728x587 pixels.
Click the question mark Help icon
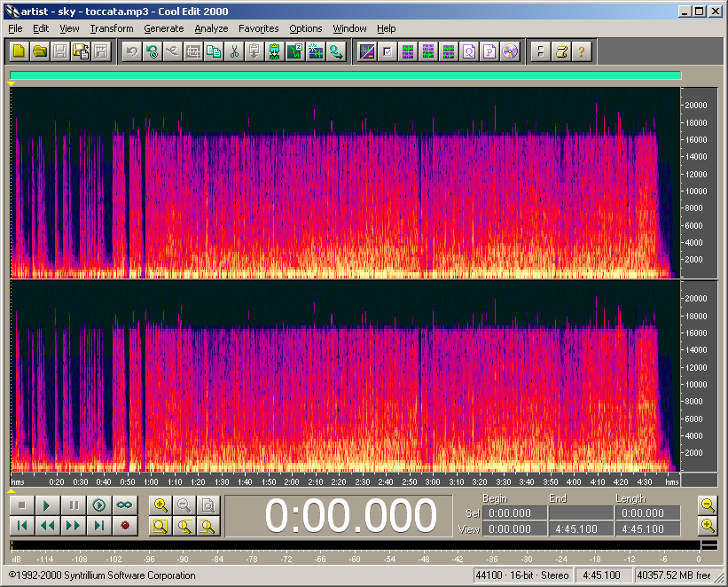pos(581,51)
